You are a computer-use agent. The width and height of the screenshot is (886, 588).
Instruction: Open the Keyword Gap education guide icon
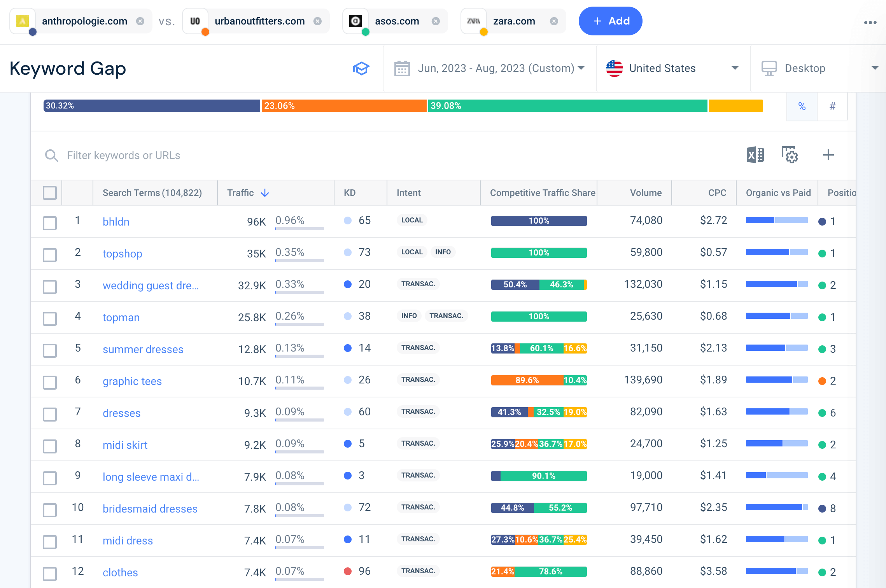click(361, 68)
